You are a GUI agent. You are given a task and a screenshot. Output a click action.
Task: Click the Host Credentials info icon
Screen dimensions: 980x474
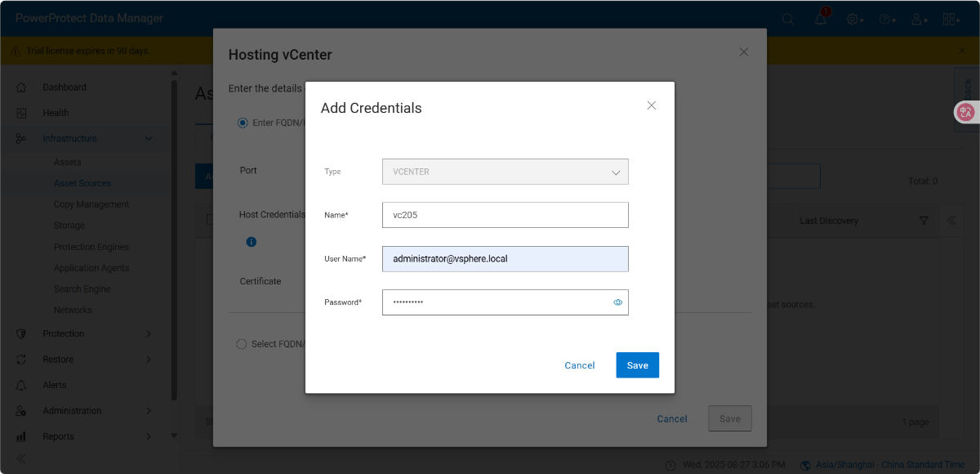[252, 242]
